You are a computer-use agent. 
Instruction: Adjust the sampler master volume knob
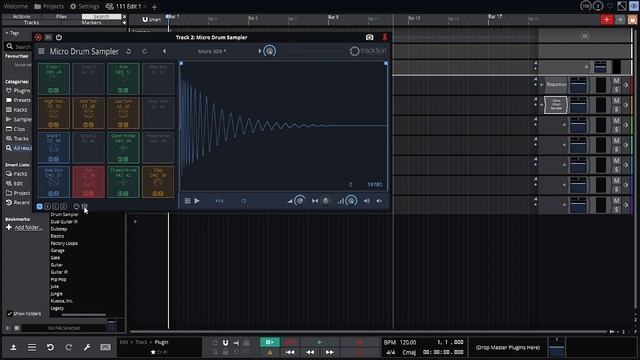[269, 51]
